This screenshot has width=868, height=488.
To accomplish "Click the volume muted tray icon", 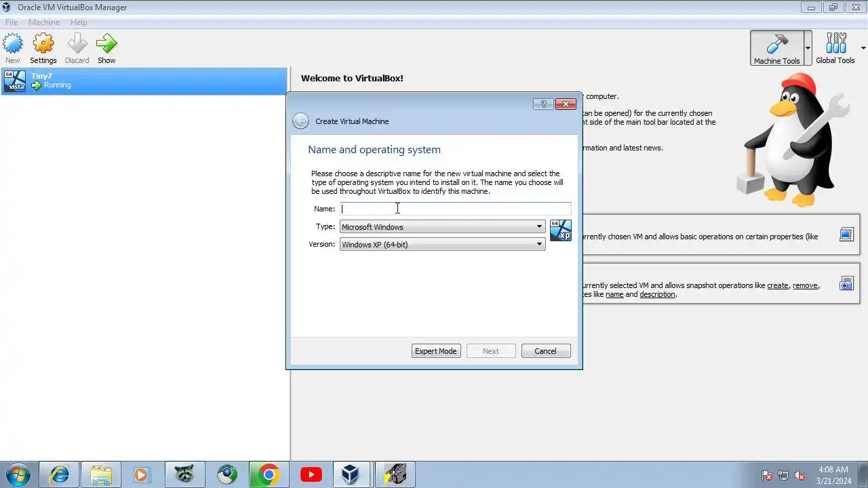I will click(x=800, y=475).
